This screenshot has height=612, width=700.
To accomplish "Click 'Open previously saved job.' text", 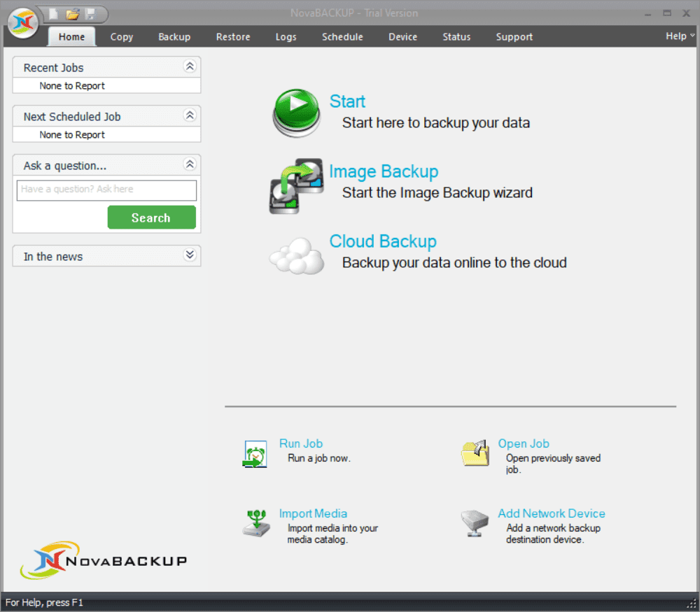I will 553,464.
